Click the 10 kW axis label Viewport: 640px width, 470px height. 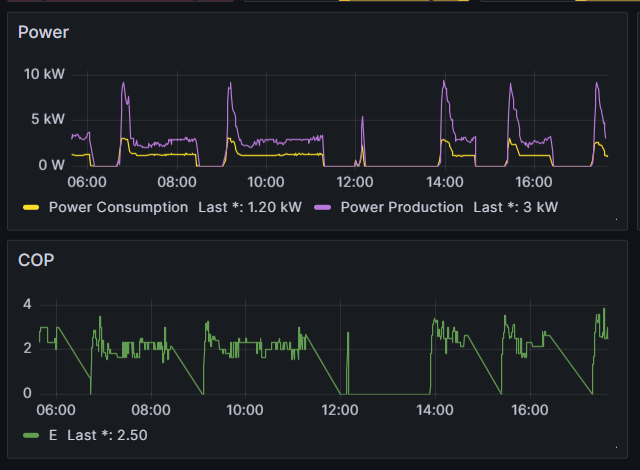click(x=44, y=74)
